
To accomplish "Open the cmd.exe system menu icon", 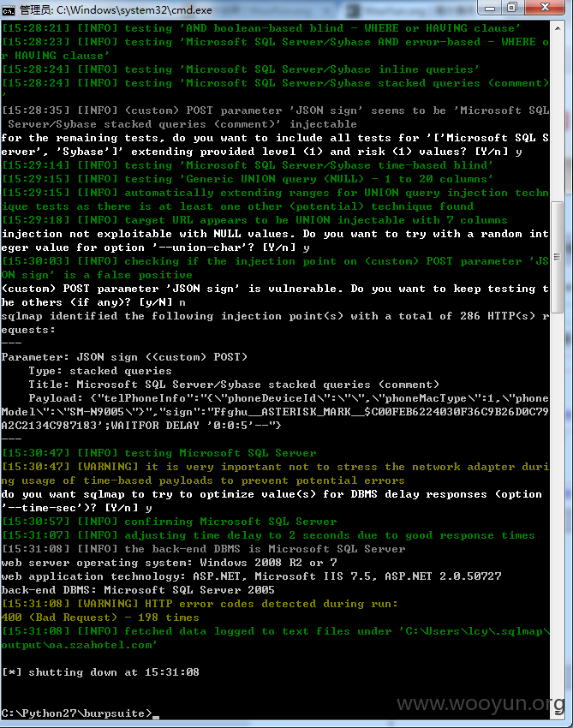I will [9, 9].
